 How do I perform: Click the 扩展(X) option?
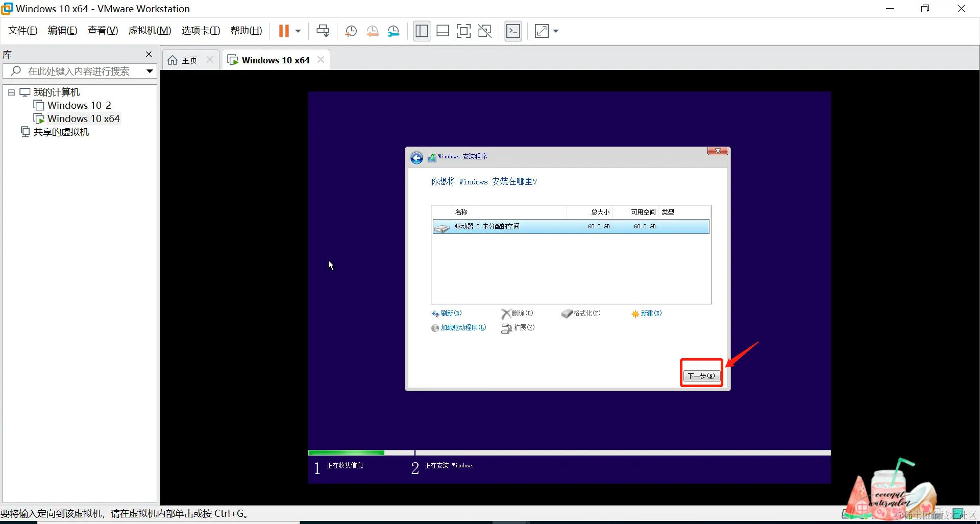coord(518,328)
